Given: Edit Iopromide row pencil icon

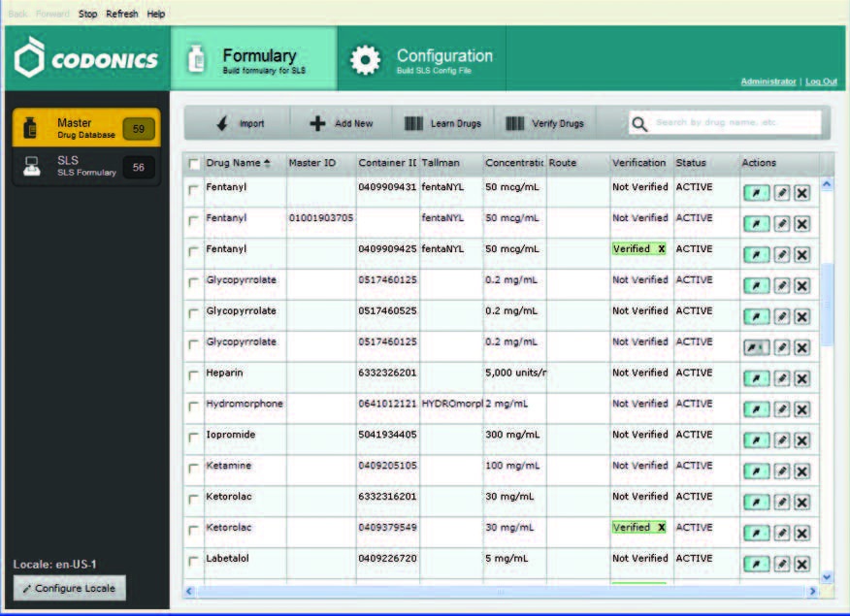Looking at the screenshot, I should (781, 439).
